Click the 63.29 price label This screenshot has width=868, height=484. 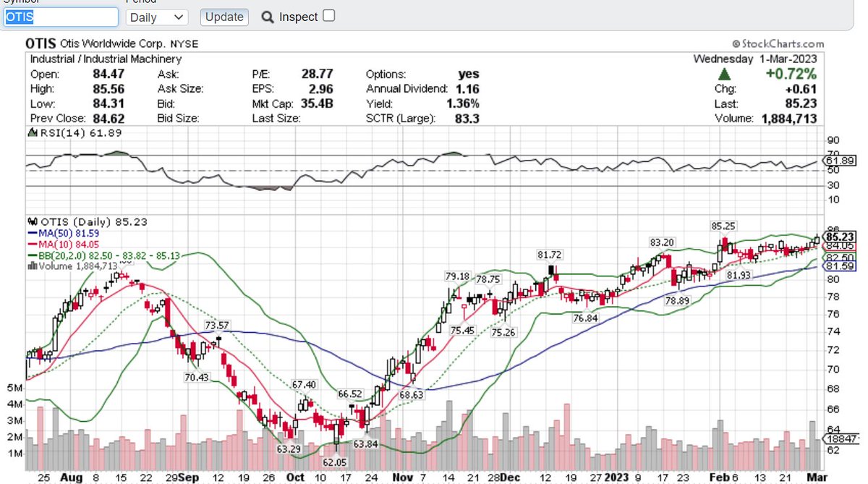(x=289, y=449)
